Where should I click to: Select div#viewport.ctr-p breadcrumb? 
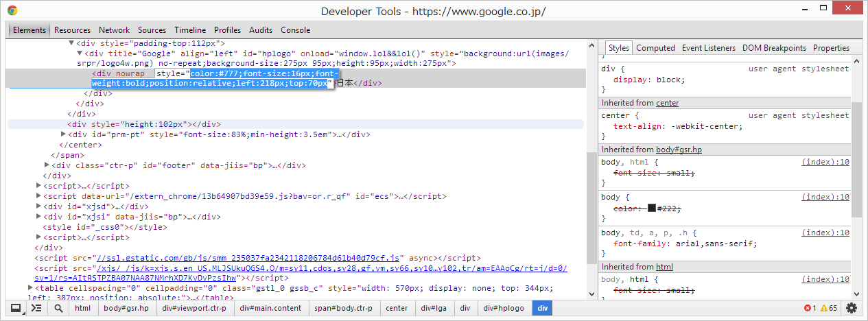pos(194,308)
